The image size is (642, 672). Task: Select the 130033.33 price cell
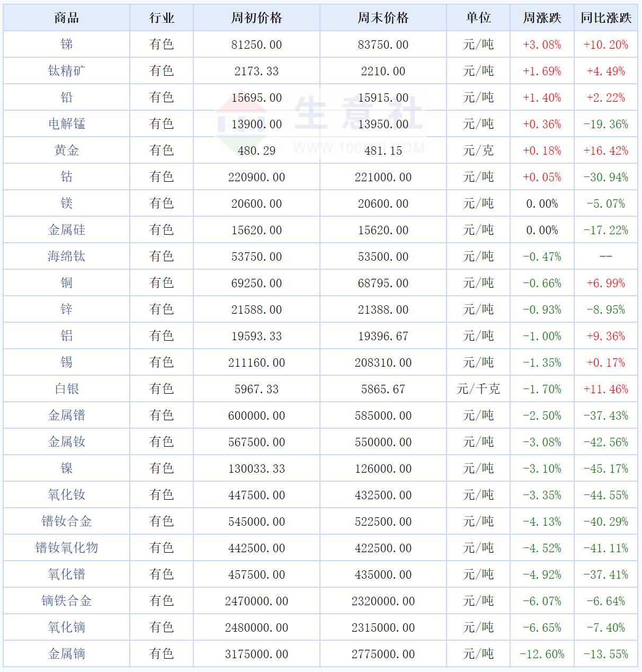click(256, 468)
